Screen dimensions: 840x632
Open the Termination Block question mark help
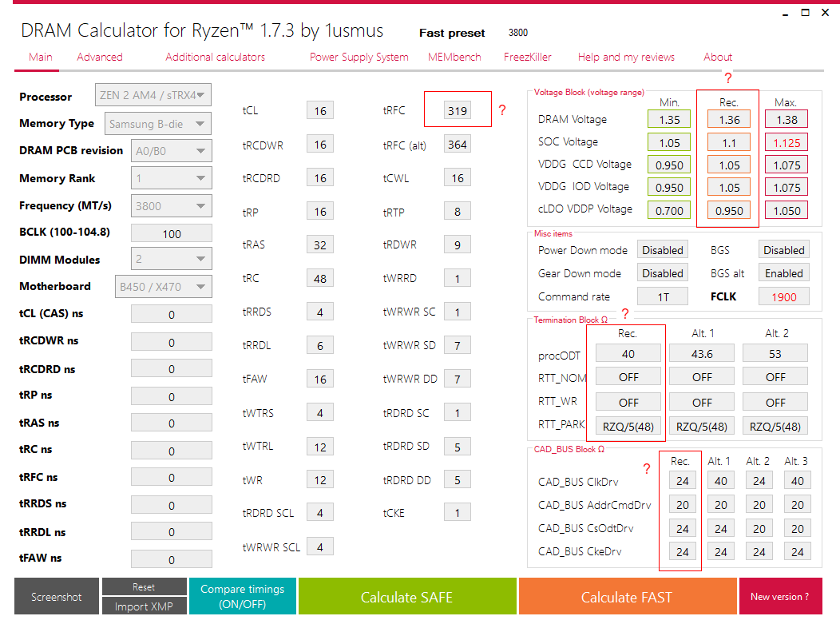coord(624,313)
